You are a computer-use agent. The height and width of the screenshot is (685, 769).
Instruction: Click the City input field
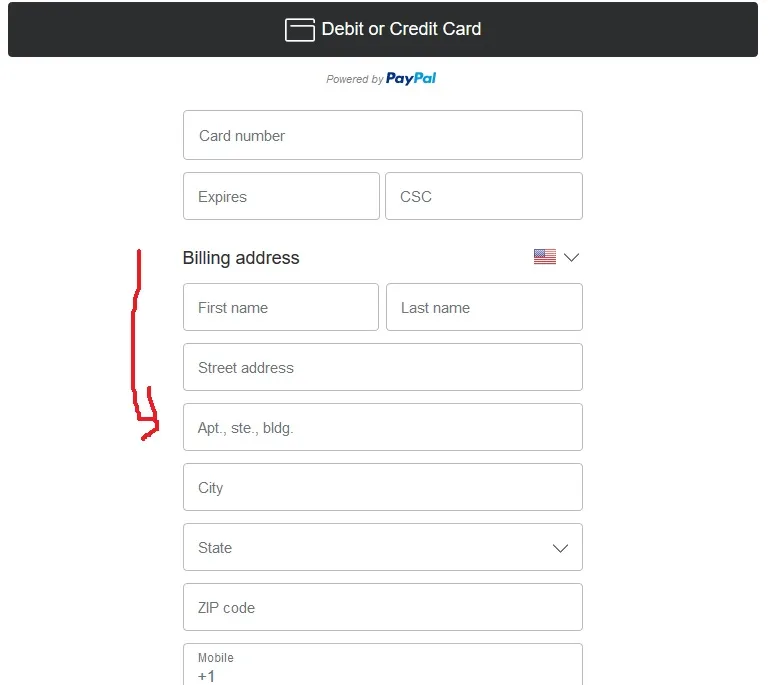click(382, 488)
